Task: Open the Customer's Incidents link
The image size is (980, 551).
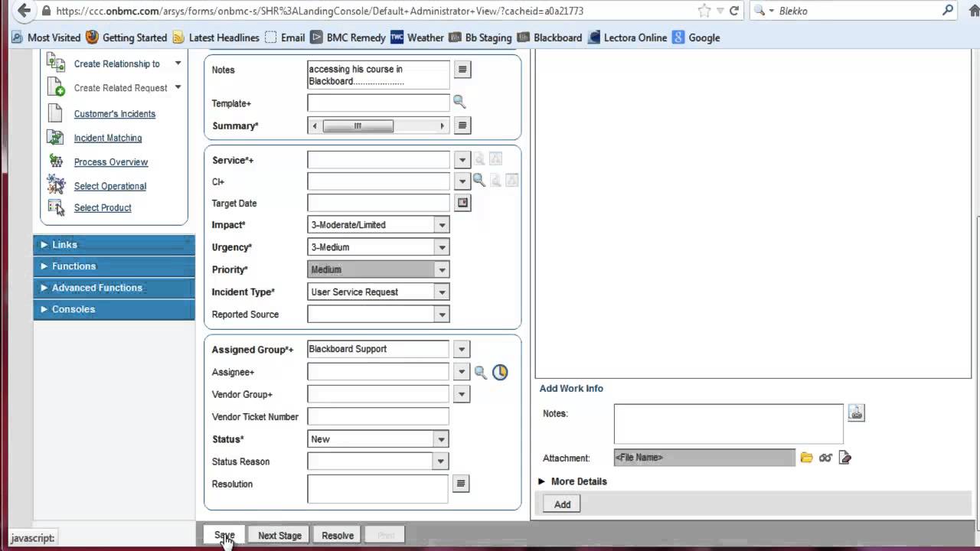Action: 115,114
